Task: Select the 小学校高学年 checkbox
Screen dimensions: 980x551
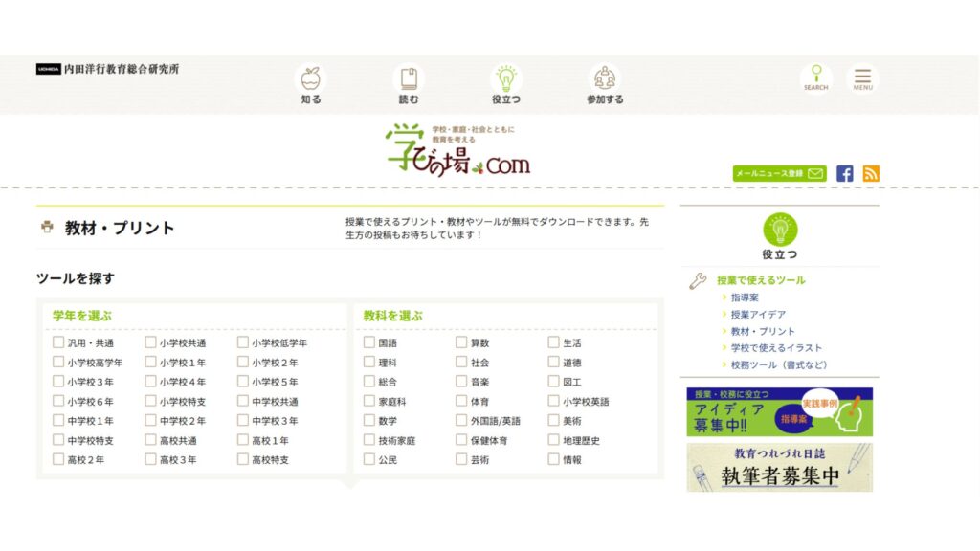Action: [58, 362]
